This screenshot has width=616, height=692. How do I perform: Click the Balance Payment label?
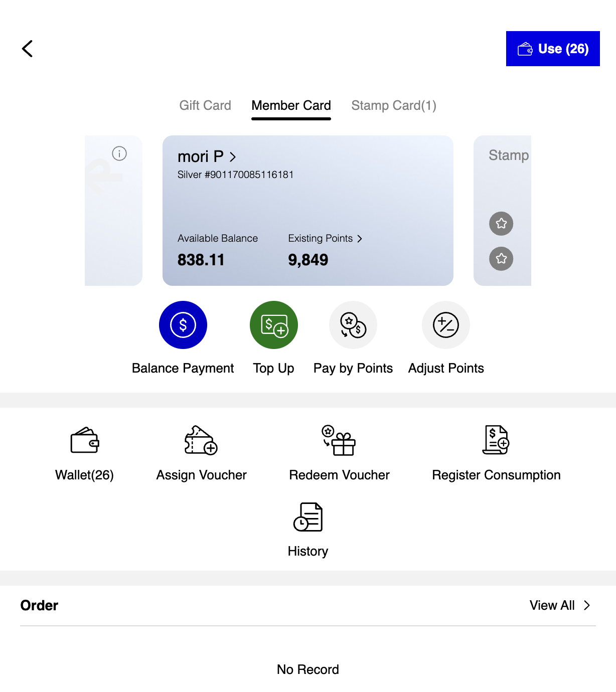pyautogui.click(x=183, y=368)
